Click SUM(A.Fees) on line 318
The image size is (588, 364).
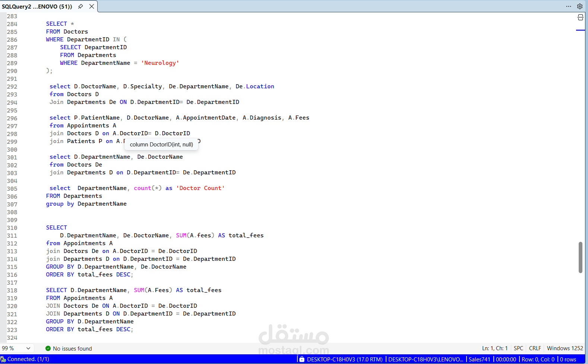point(153,290)
